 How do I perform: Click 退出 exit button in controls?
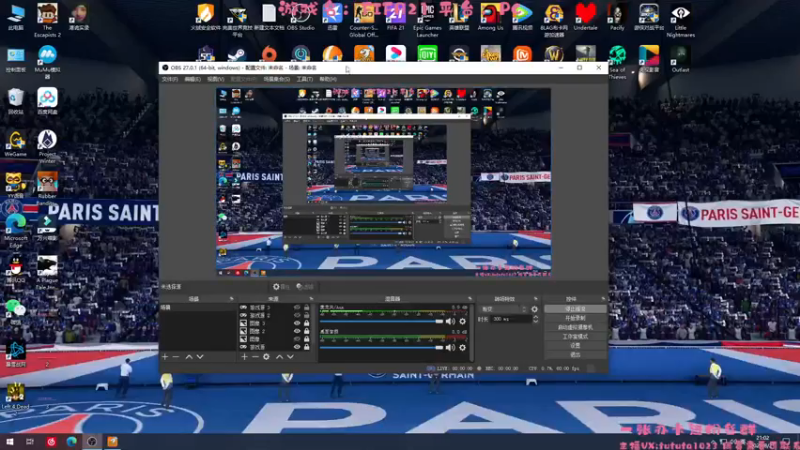pyautogui.click(x=575, y=355)
